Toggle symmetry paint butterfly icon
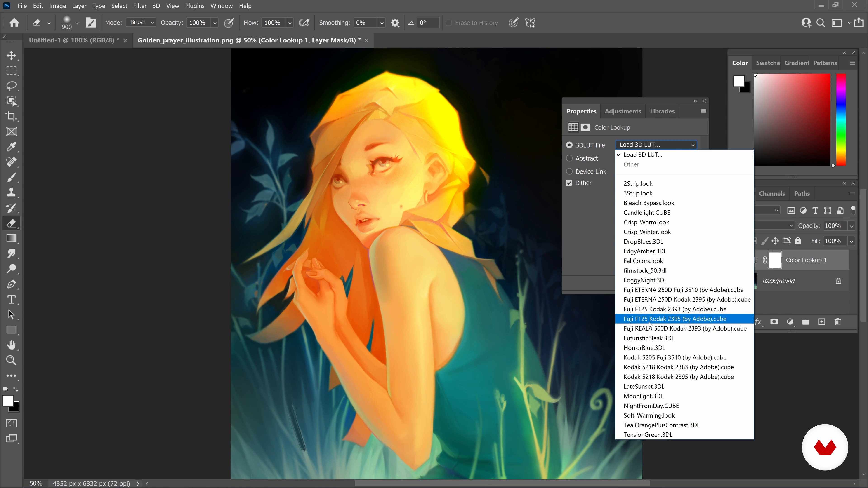This screenshot has height=488, width=868. pyautogui.click(x=530, y=23)
